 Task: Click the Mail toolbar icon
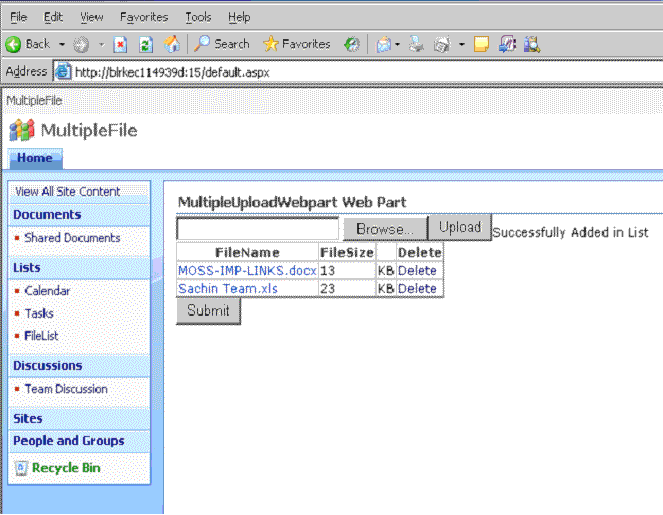pyautogui.click(x=384, y=44)
